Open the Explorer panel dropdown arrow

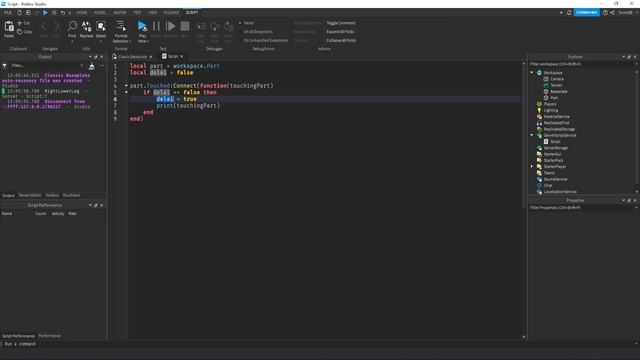click(623, 57)
